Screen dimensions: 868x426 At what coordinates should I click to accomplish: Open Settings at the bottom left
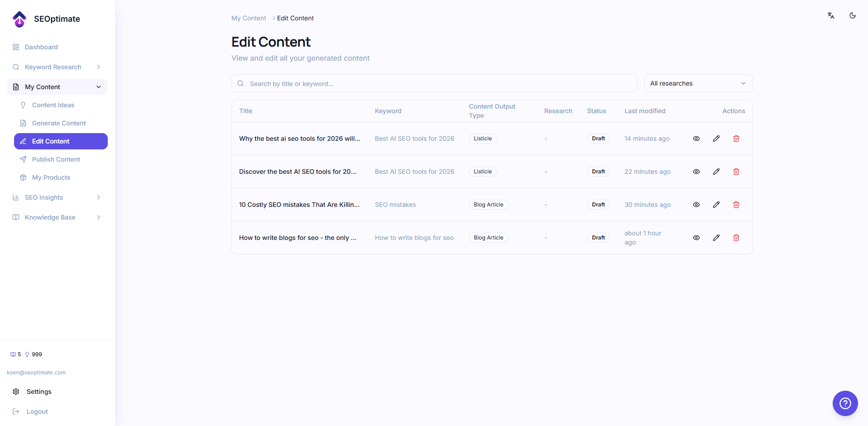pos(38,392)
